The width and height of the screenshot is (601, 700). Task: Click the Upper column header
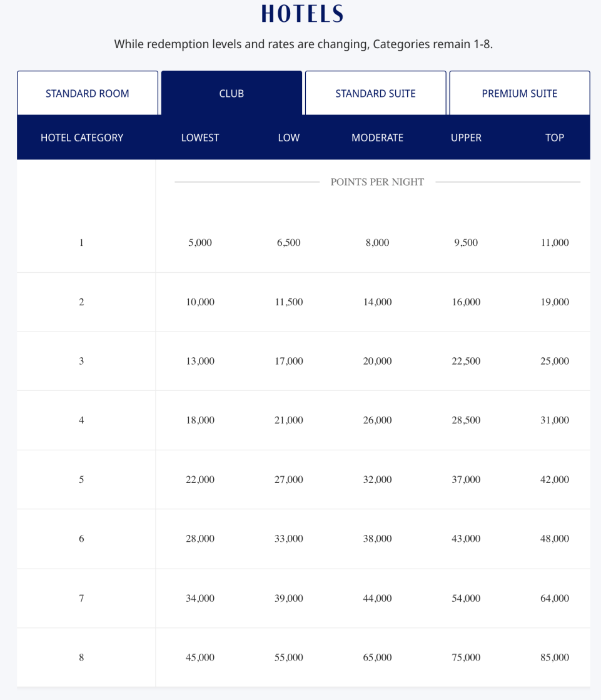click(466, 138)
